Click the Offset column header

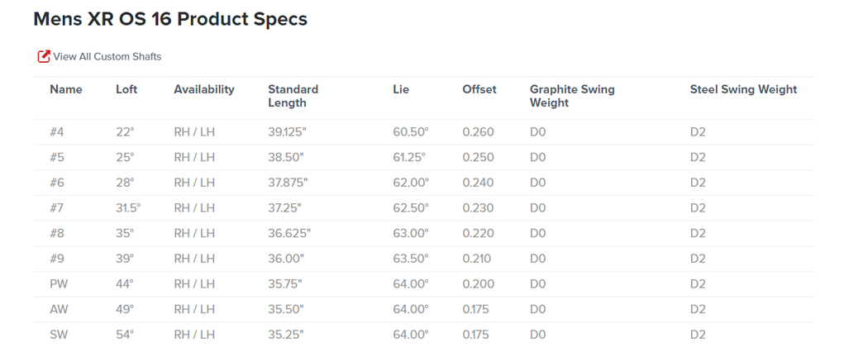coord(479,89)
